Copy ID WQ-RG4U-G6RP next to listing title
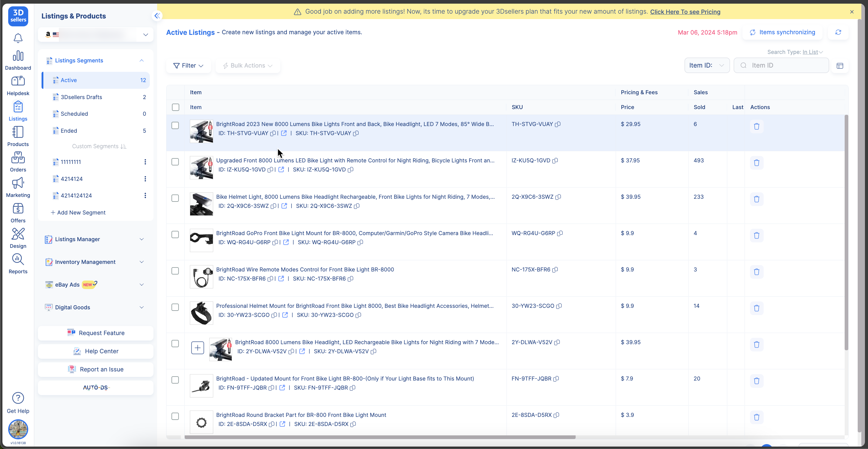 click(x=275, y=242)
